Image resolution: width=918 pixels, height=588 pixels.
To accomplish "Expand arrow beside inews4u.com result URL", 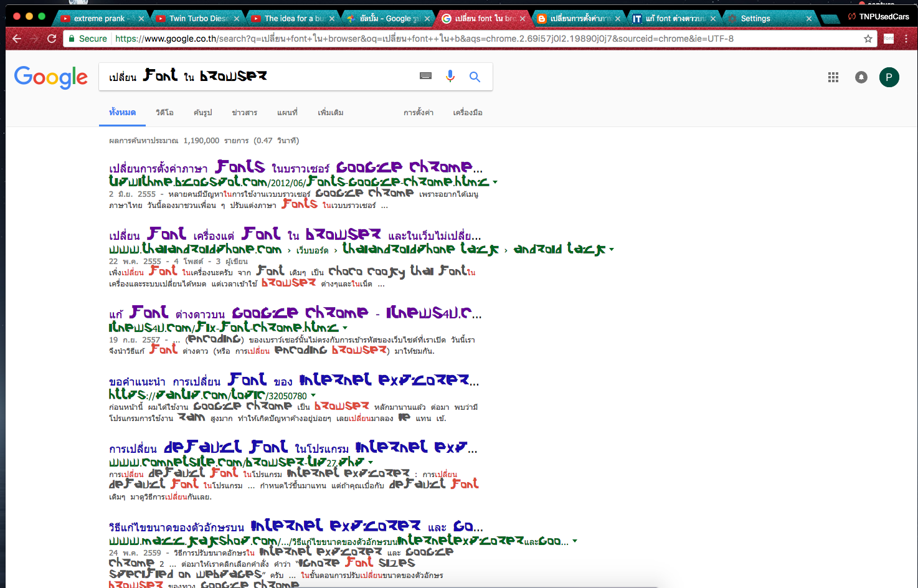I will pyautogui.click(x=345, y=328).
